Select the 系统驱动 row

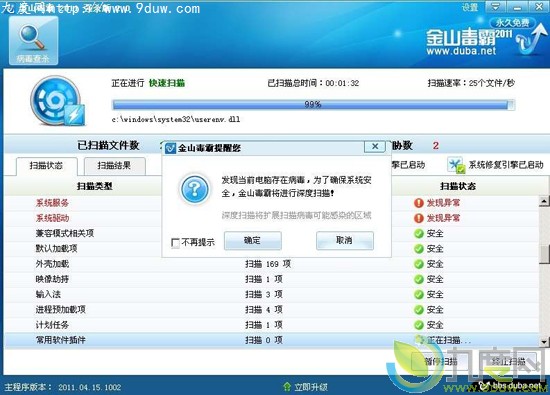click(272, 218)
